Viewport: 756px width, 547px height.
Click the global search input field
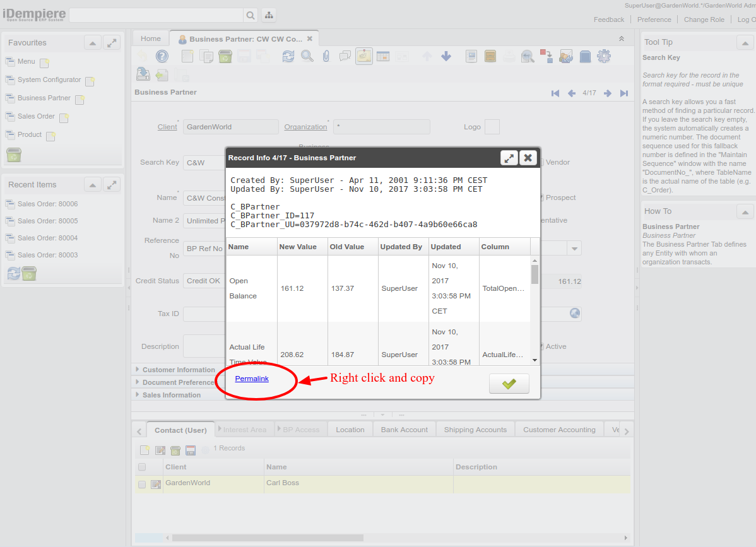(156, 15)
